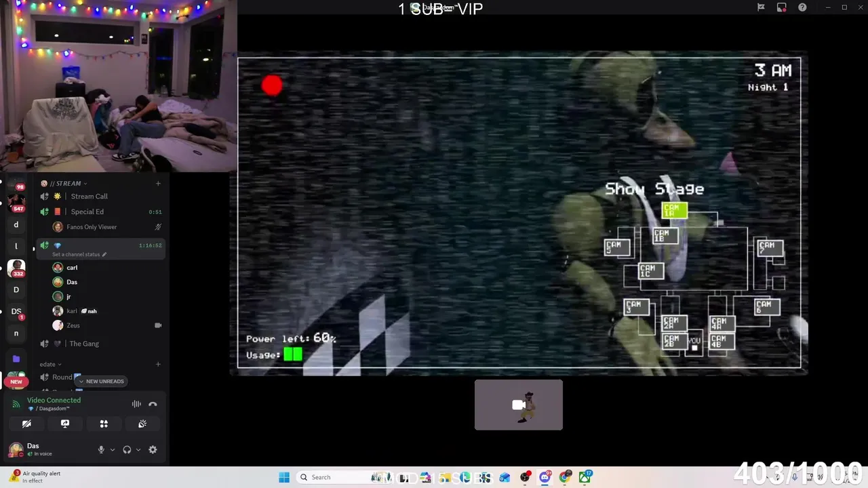Open server with 547 notifications
This screenshot has height=488, width=868.
point(16,202)
